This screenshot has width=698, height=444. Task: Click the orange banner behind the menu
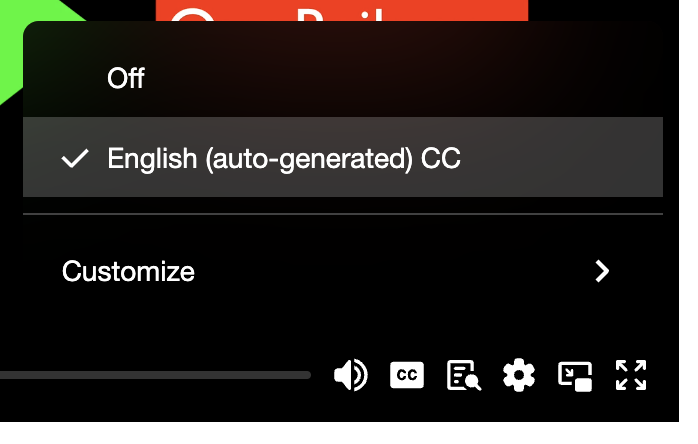(x=340, y=10)
